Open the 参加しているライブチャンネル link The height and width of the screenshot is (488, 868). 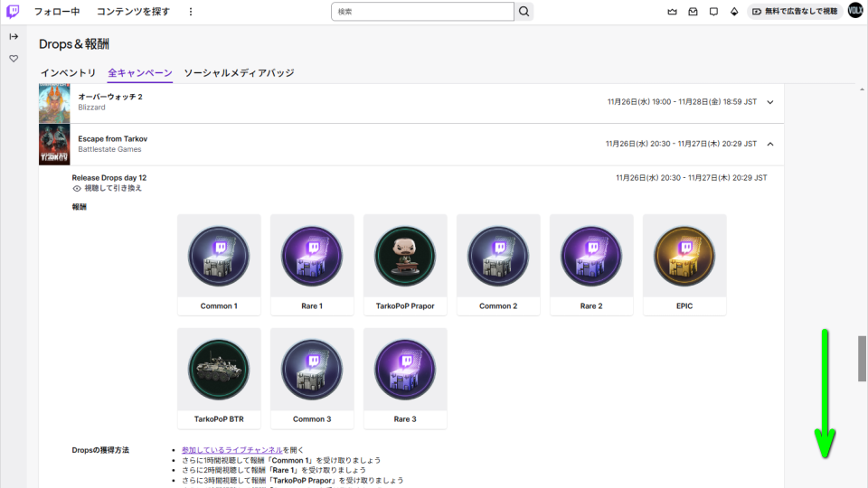(232, 450)
